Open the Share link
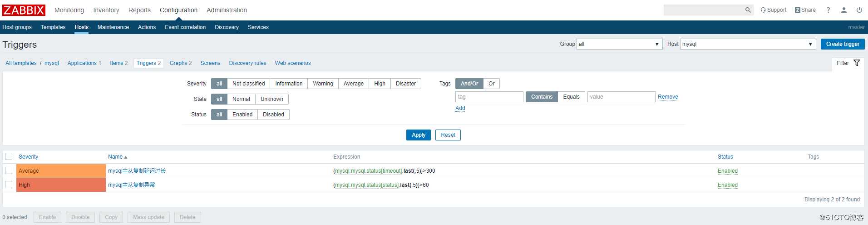Image resolution: width=868 pixels, height=225 pixels. tap(805, 10)
